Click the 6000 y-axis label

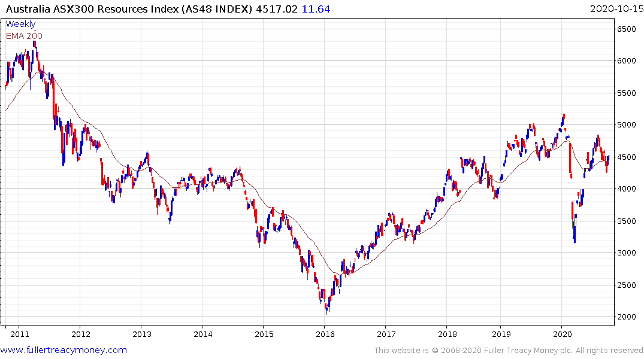pos(627,60)
